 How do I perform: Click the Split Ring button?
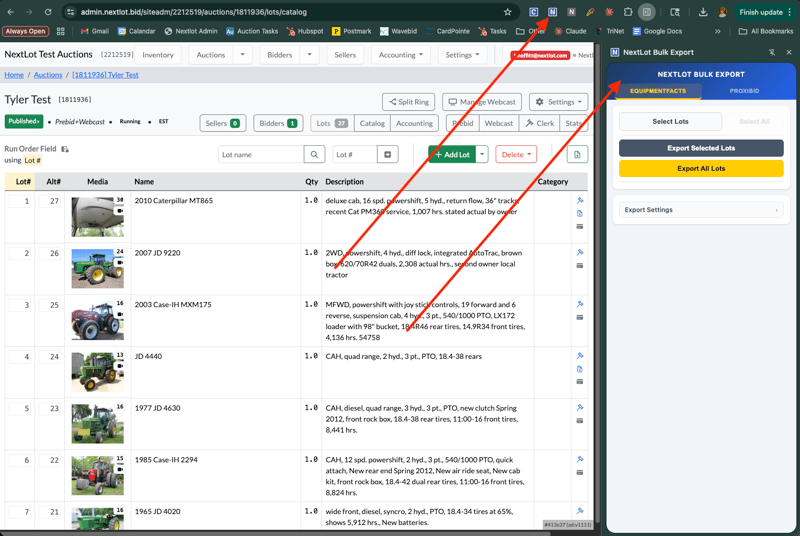[409, 102]
